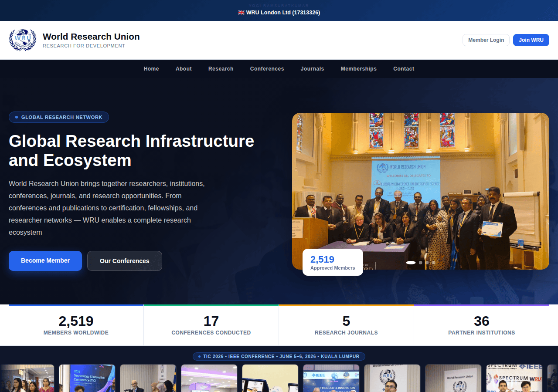Select the second hero carousel dot

[421, 263]
